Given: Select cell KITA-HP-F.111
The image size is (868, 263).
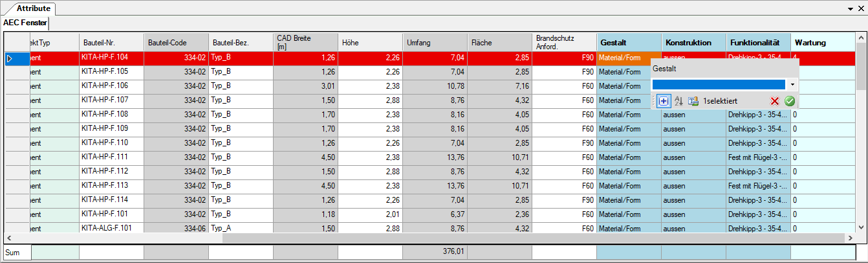Looking at the screenshot, I should 111,157.
